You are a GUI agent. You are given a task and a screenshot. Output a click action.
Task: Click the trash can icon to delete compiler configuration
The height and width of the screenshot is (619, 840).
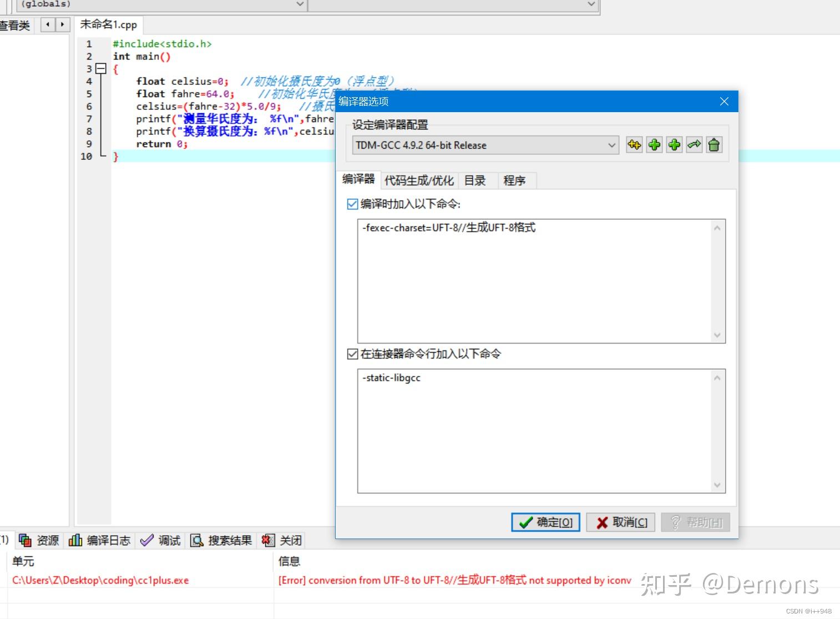[x=714, y=145]
